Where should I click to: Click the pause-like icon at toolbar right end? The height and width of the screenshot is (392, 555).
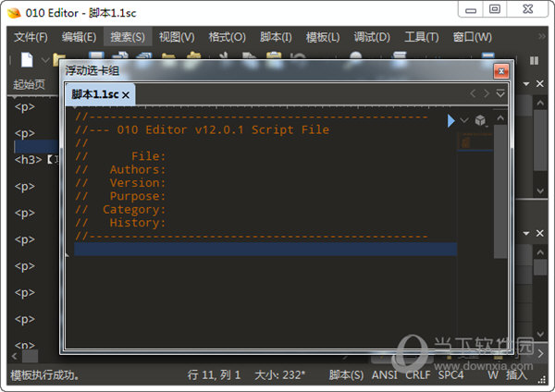point(534,60)
